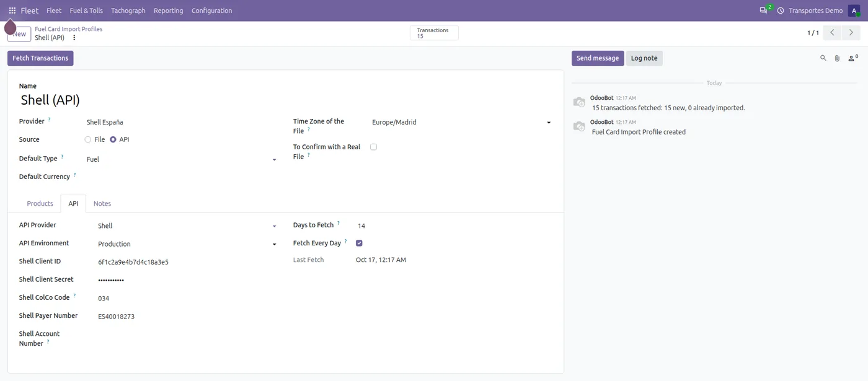Click the Fleet app name in navbar

tap(30, 11)
